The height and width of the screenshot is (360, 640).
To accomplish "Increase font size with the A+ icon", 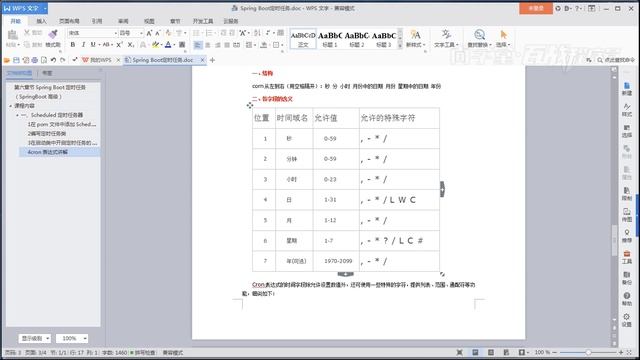I will (149, 33).
